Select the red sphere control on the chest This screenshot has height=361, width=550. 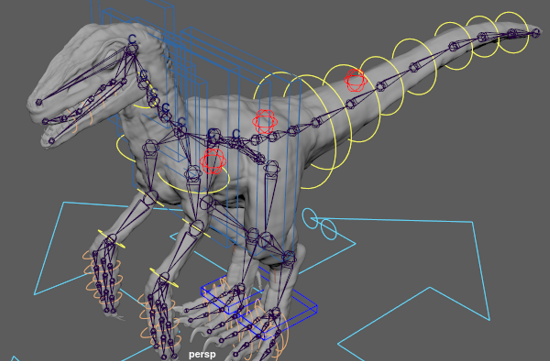point(213,161)
